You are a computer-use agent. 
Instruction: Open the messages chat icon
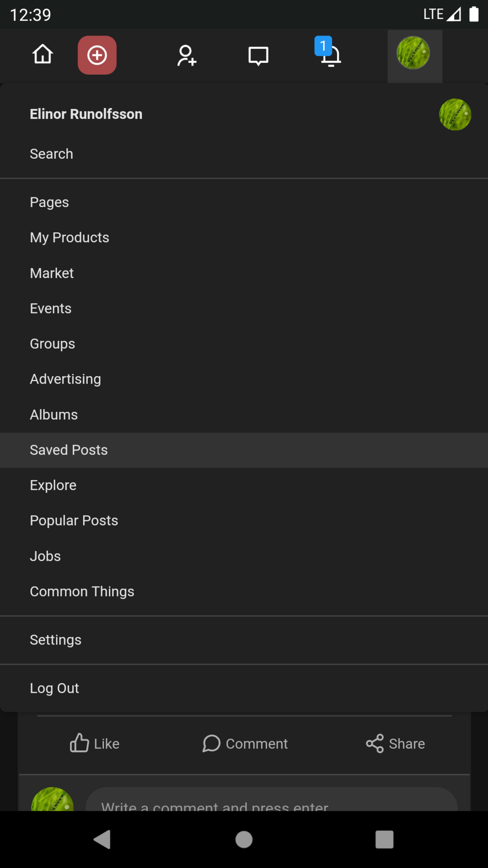[x=258, y=55]
